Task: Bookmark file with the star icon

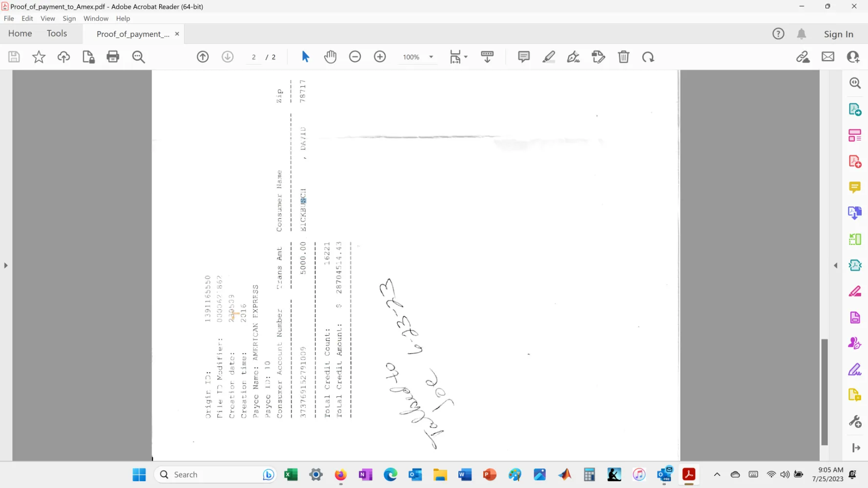Action: [39, 57]
